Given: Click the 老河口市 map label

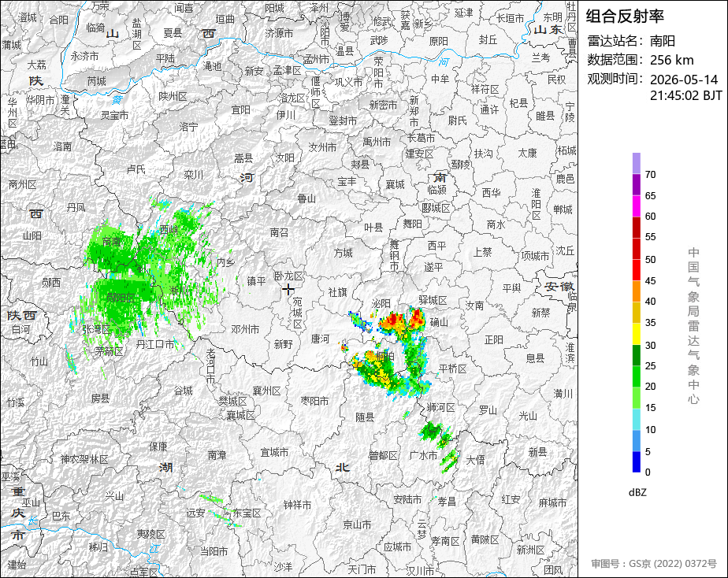Looking at the screenshot, I should coord(211,365).
